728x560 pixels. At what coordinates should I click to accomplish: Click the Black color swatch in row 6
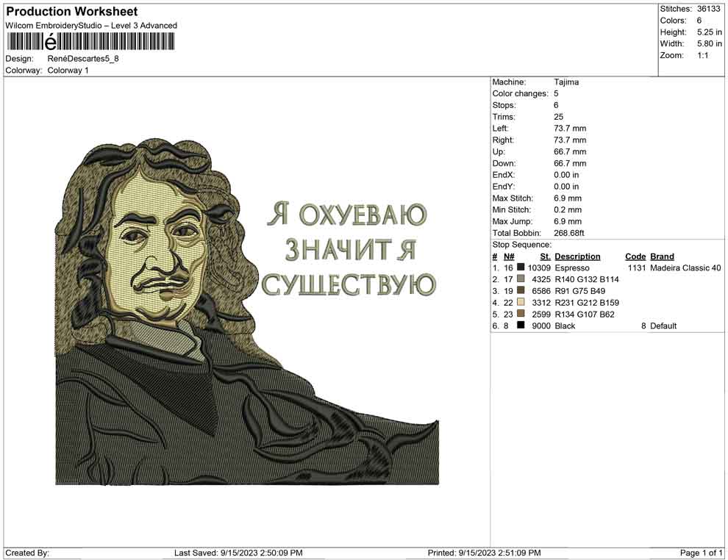521,326
